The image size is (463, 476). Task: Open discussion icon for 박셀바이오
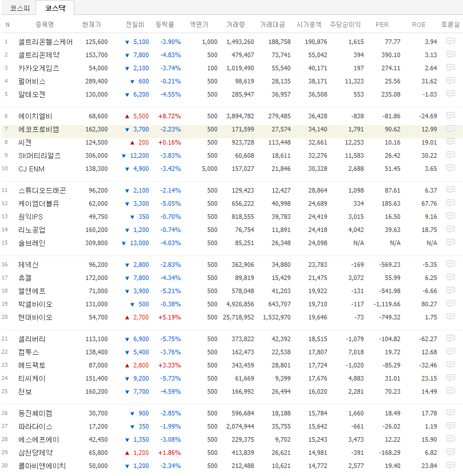[450, 303]
